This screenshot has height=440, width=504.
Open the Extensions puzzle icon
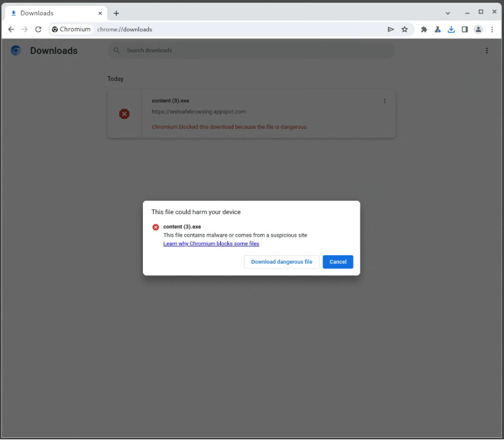pos(424,29)
